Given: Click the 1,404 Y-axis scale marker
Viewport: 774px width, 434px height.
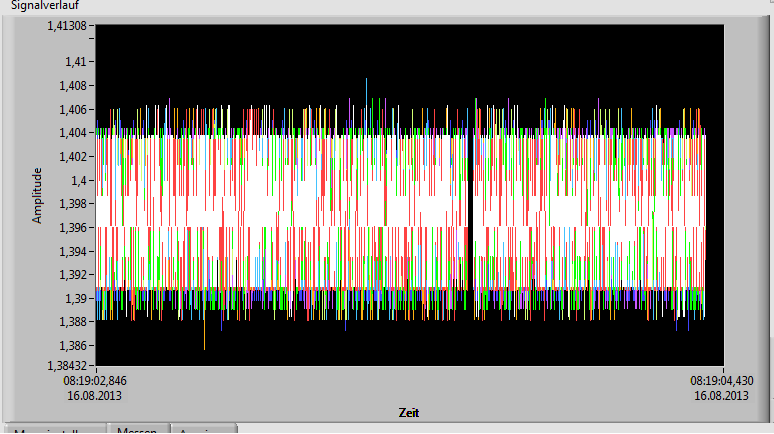Looking at the screenshot, I should (73, 133).
